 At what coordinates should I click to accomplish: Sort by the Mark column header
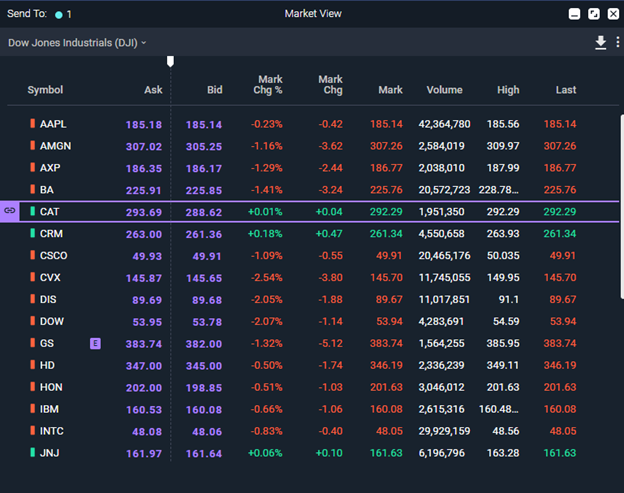[390, 90]
